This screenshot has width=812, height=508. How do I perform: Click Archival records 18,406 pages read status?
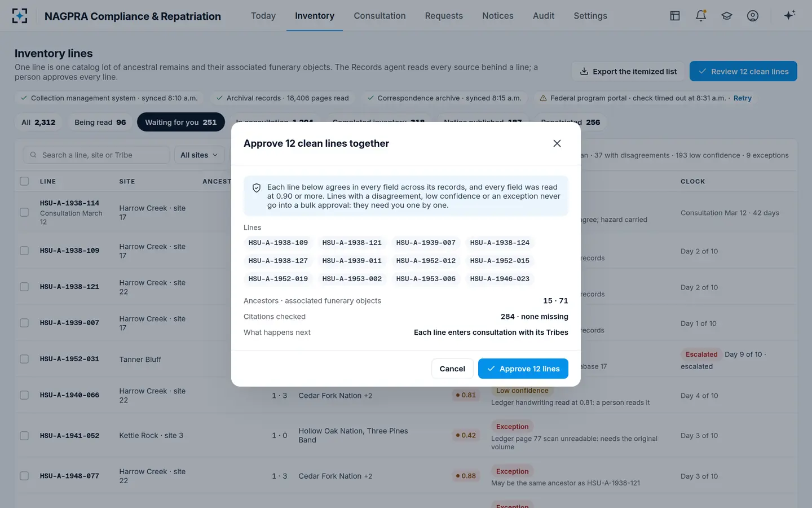pos(283,98)
